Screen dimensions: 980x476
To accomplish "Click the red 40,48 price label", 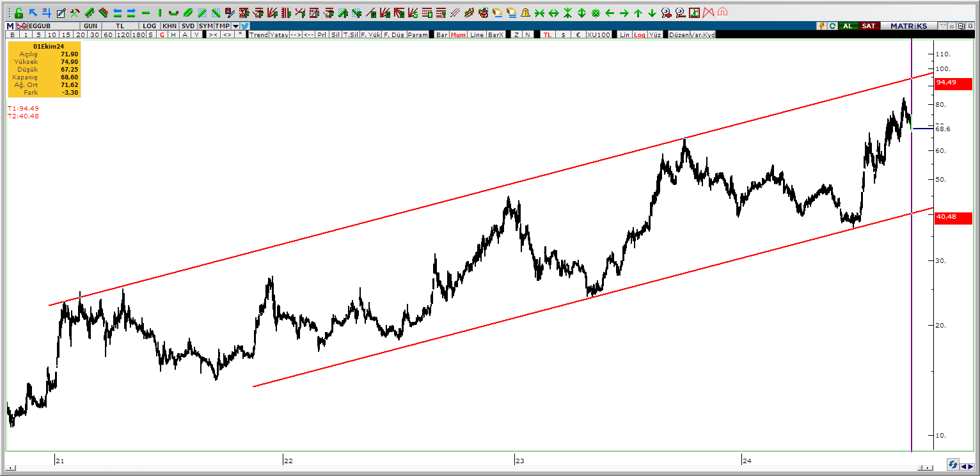I will [952, 218].
